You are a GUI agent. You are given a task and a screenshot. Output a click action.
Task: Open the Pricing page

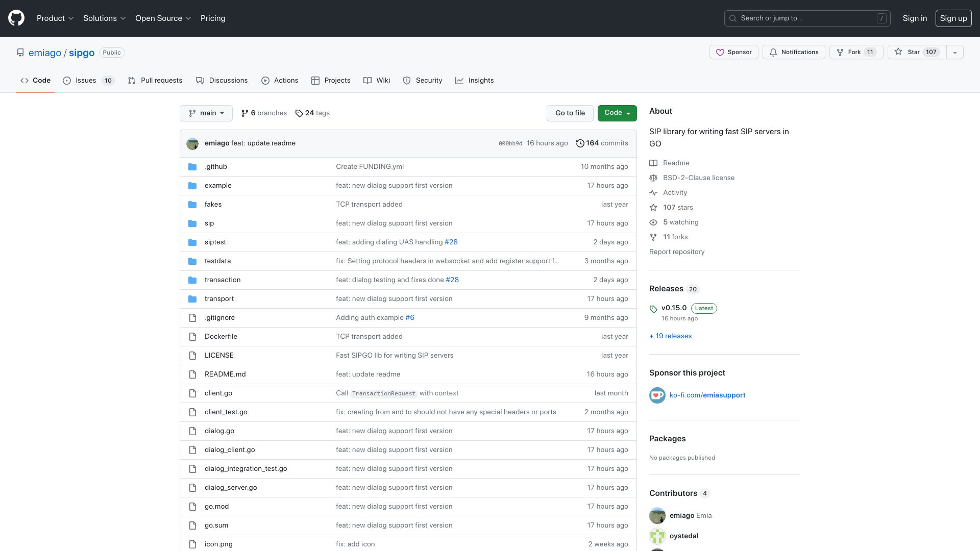[x=213, y=18]
